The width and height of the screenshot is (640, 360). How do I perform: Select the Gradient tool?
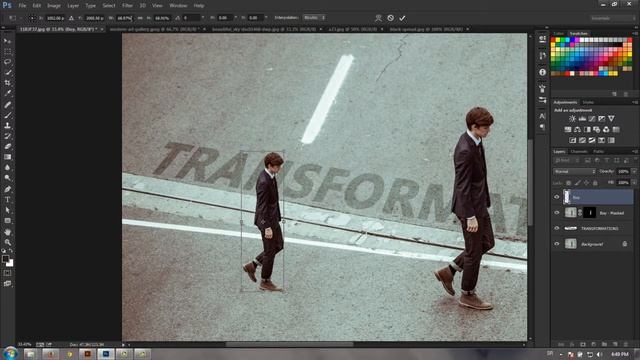tap(7, 157)
